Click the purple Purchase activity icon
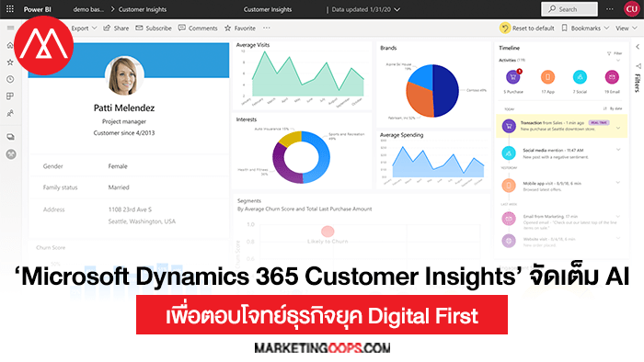Screen dimensions: 644x362 point(512,77)
